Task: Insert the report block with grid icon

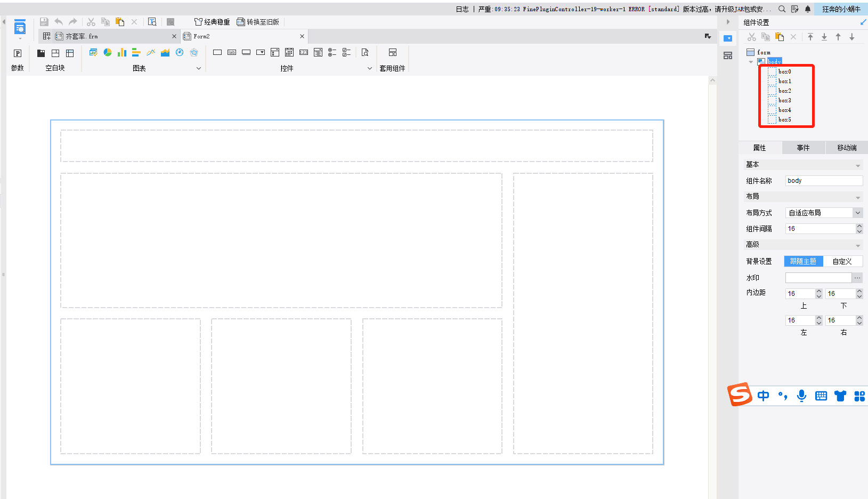Action: coord(70,53)
